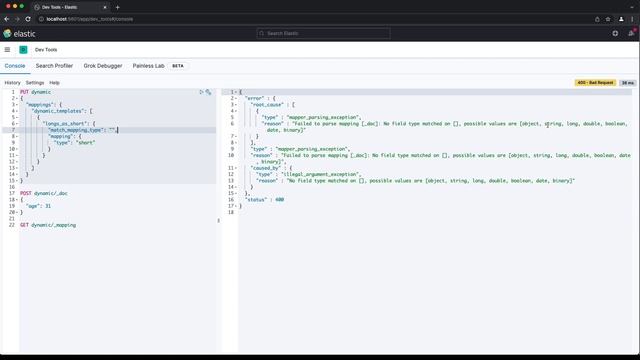
Task: Collapse the "dynamic_templates" fold arrow on line 4
Action: [17, 111]
